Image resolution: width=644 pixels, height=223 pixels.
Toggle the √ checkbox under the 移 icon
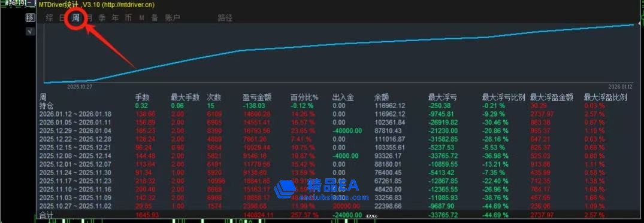[30, 31]
